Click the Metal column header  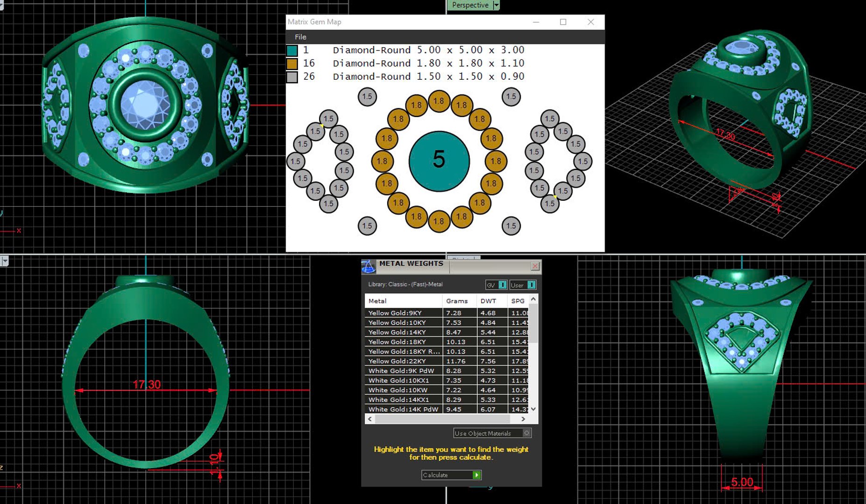(x=404, y=301)
